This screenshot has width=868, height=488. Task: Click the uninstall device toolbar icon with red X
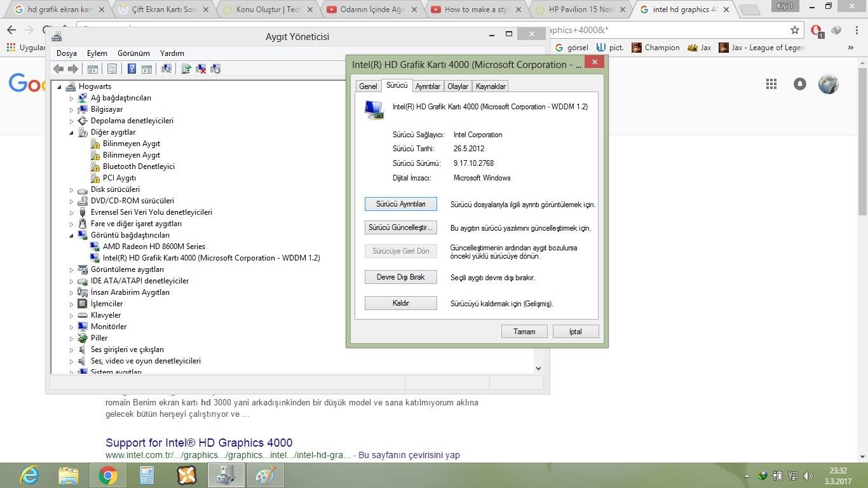(x=201, y=69)
